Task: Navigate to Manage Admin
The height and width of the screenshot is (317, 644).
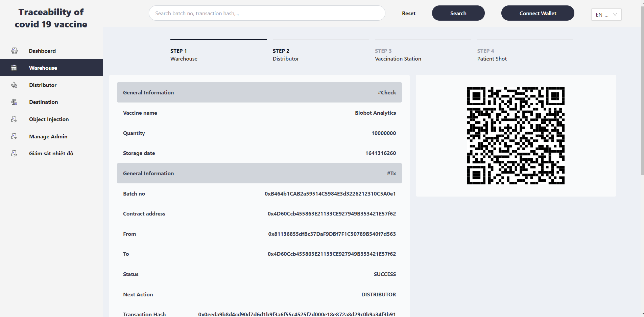Action: [x=51, y=136]
